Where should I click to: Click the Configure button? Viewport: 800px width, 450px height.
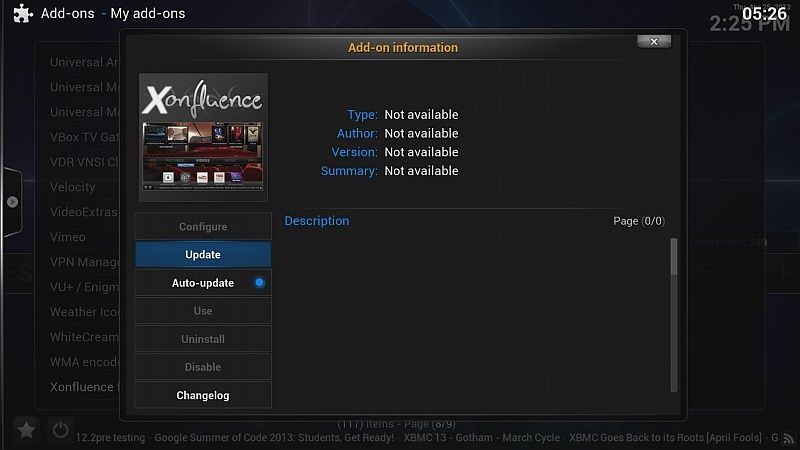click(203, 227)
